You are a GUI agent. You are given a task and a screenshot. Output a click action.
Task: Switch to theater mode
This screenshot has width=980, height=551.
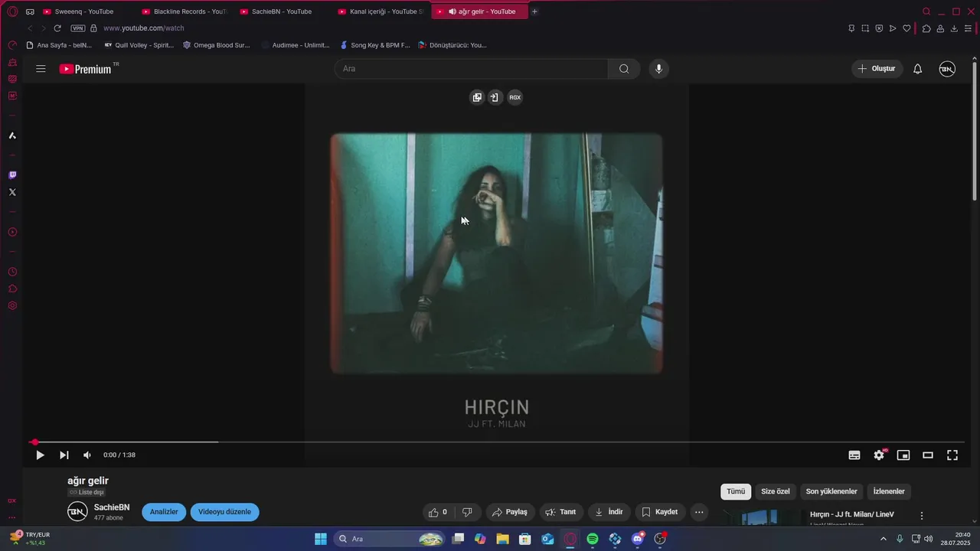tap(928, 455)
